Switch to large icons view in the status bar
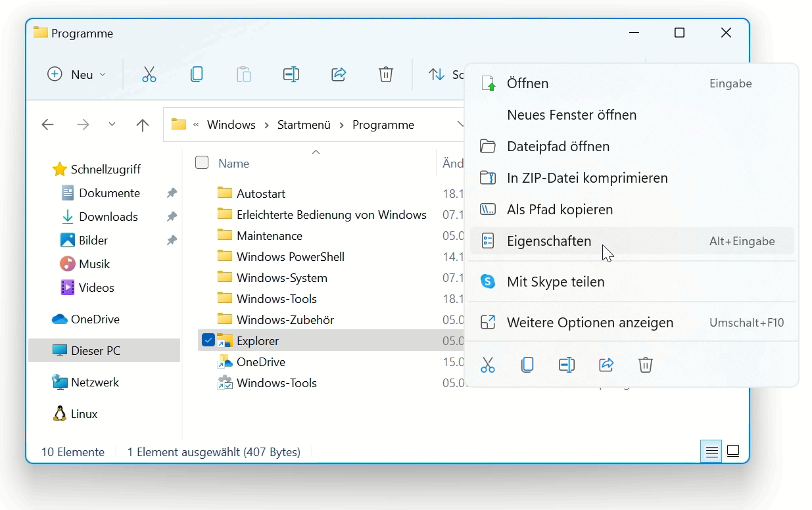The image size is (812, 510). click(x=732, y=451)
